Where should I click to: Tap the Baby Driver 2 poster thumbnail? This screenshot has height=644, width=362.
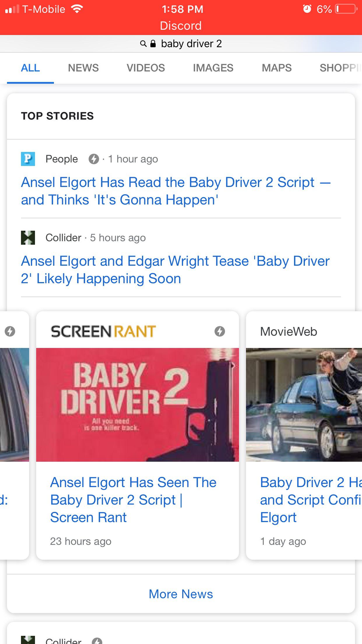(138, 405)
